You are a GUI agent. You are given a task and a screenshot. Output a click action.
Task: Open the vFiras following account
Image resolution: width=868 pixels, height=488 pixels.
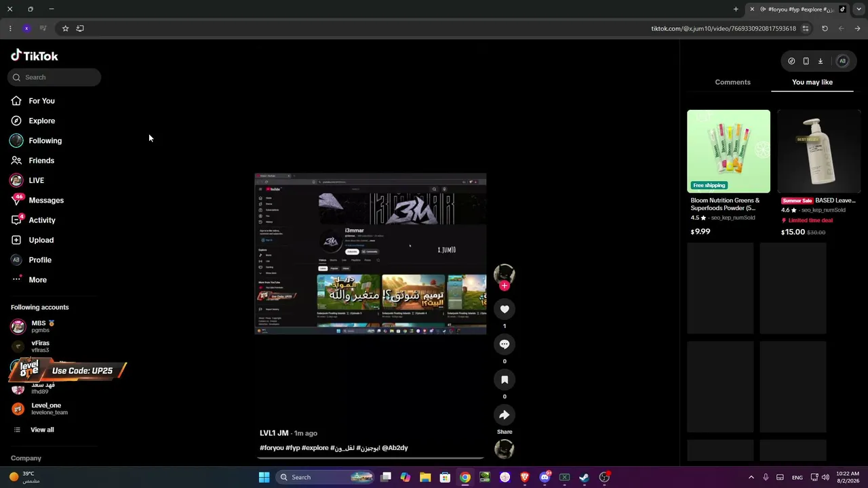tap(40, 346)
